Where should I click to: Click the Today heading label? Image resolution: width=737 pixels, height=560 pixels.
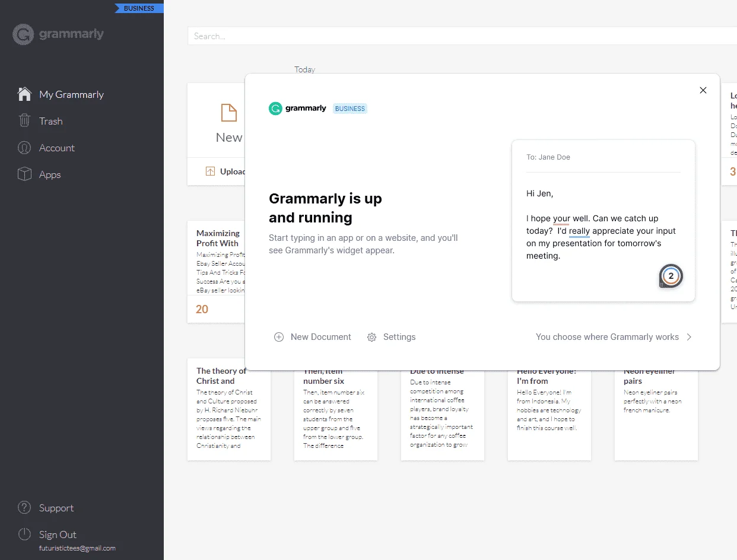(305, 69)
